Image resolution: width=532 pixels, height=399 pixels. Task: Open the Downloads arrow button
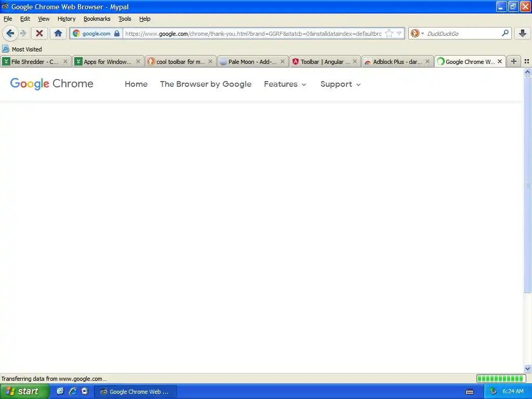click(x=523, y=33)
